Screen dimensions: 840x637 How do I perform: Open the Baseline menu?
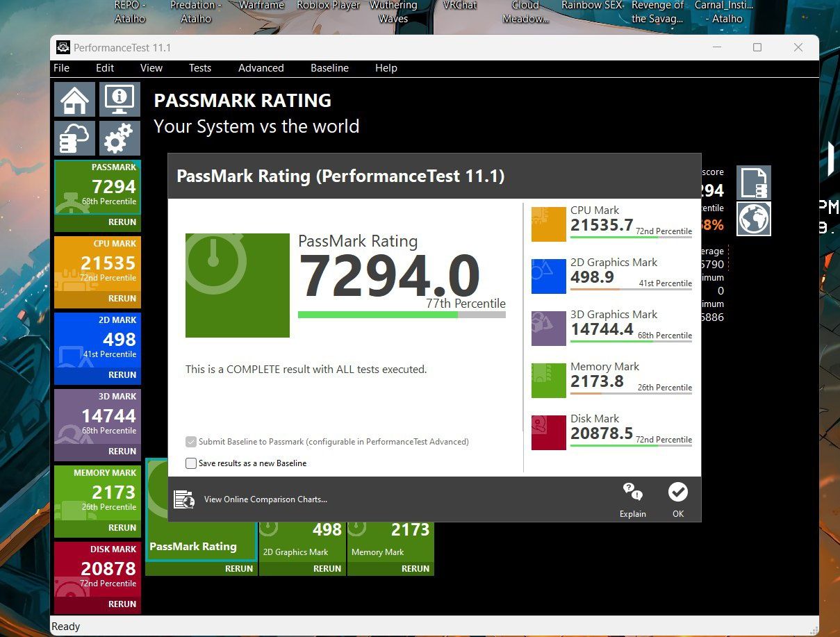point(330,68)
